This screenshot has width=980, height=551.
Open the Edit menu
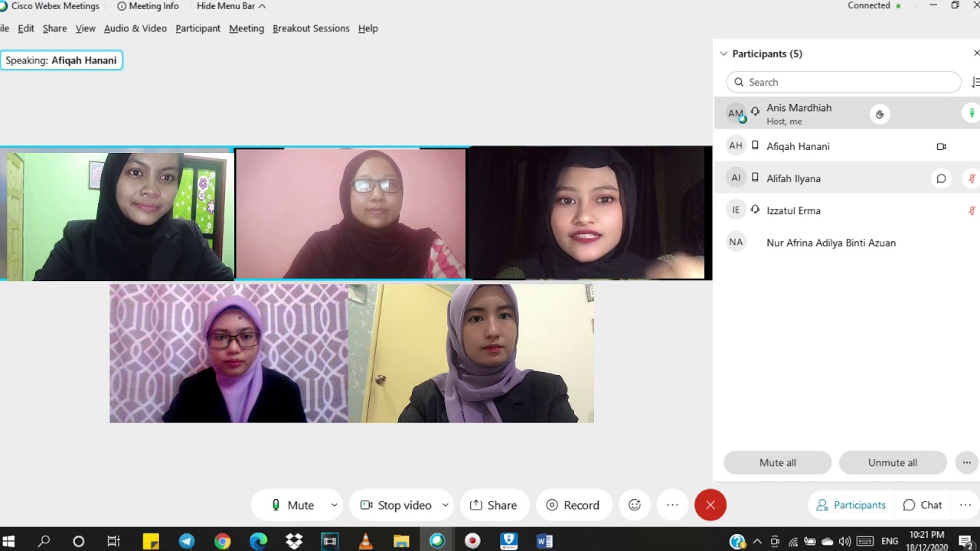[x=26, y=28]
